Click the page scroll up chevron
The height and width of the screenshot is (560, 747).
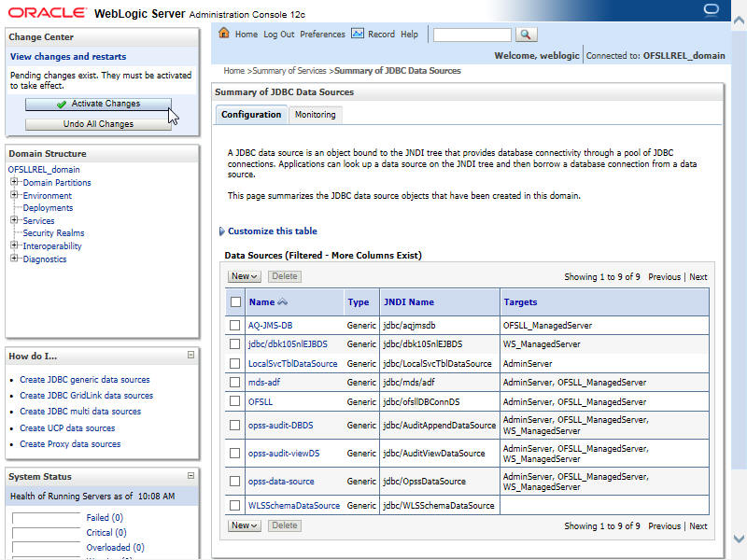(739, 20)
